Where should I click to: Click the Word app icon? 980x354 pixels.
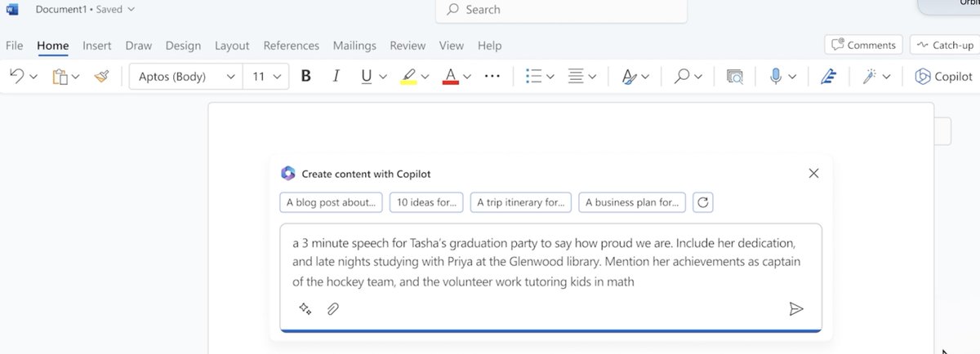click(x=11, y=9)
